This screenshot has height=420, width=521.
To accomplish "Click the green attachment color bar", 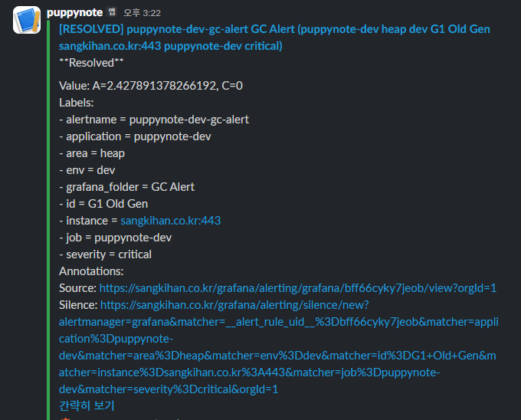I will tap(48, 219).
